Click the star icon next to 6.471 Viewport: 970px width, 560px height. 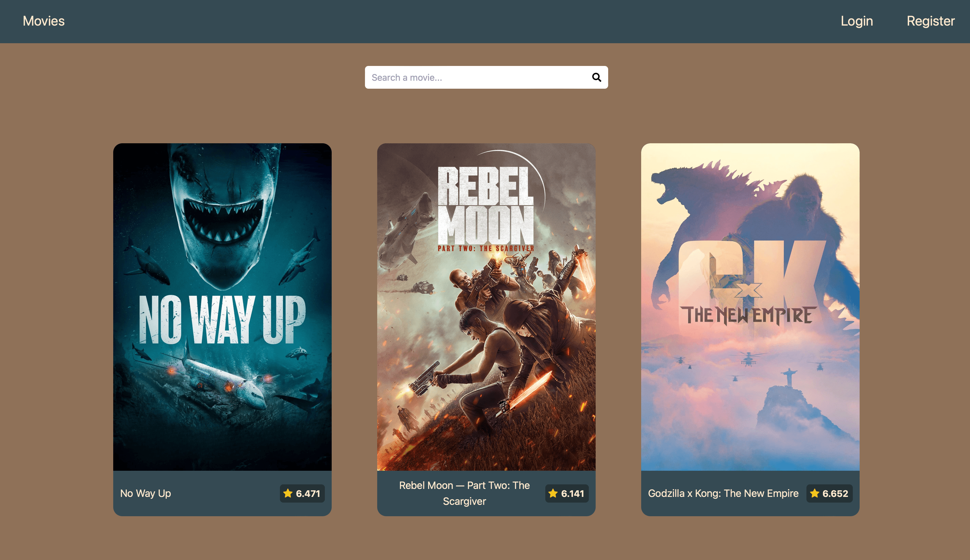click(x=287, y=493)
